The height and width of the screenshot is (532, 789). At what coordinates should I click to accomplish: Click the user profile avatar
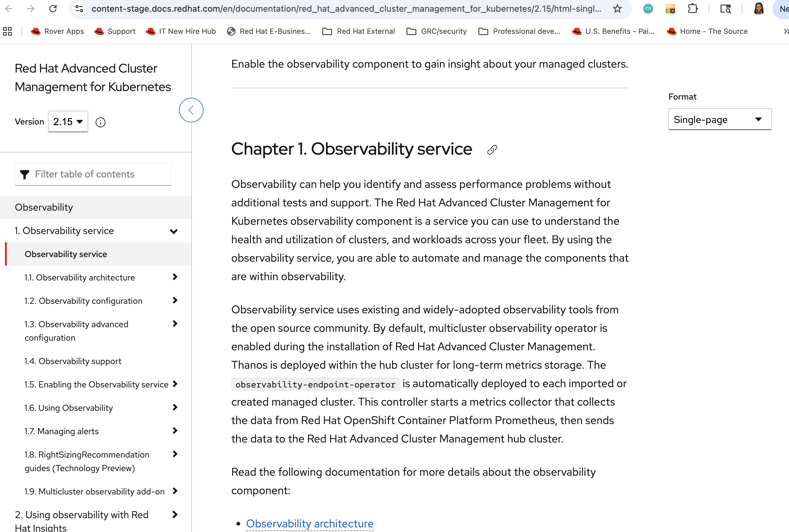(759, 9)
